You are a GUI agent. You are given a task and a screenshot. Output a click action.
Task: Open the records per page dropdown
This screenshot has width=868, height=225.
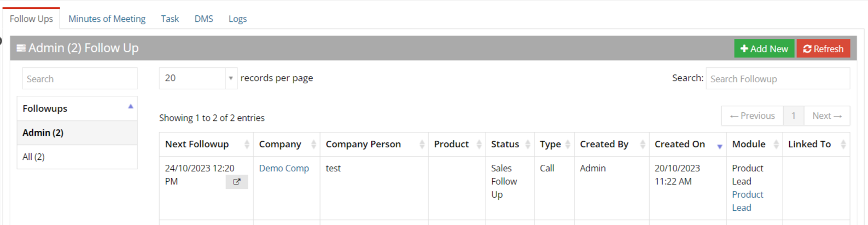point(198,78)
